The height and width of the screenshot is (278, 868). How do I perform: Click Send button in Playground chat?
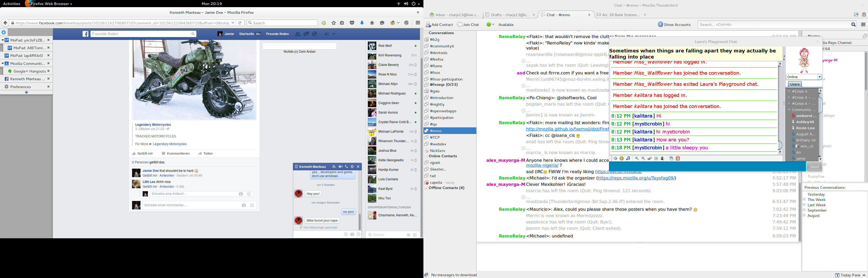coord(814,167)
